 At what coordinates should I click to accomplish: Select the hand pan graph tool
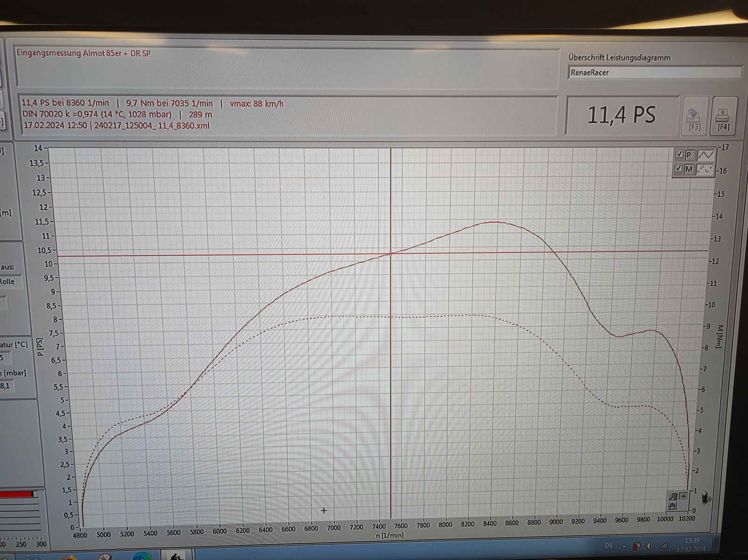coord(673,506)
